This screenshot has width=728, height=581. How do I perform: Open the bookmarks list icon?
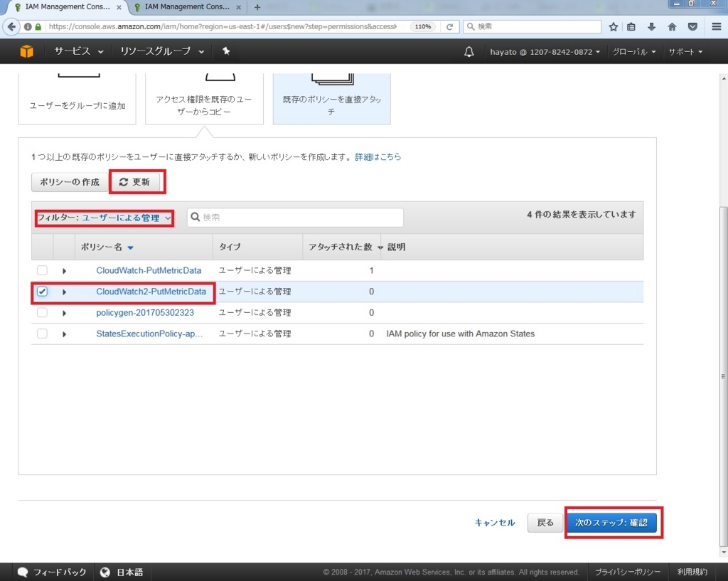631,26
